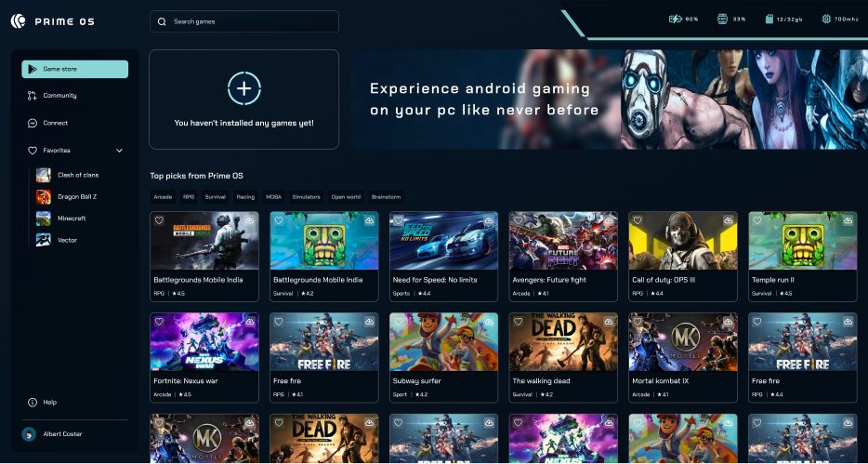Image resolution: width=868 pixels, height=464 pixels.
Task: Click download icon on Subway surfer card
Action: (x=490, y=322)
